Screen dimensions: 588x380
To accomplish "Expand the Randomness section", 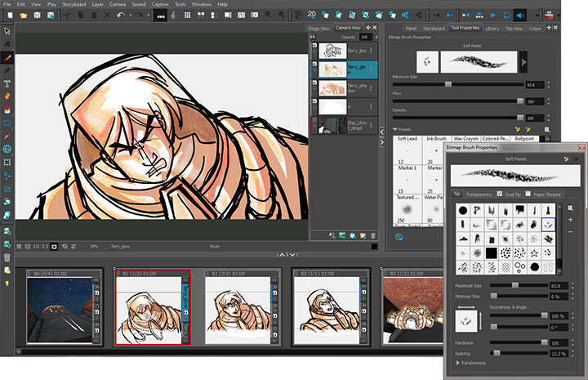I will (x=457, y=364).
